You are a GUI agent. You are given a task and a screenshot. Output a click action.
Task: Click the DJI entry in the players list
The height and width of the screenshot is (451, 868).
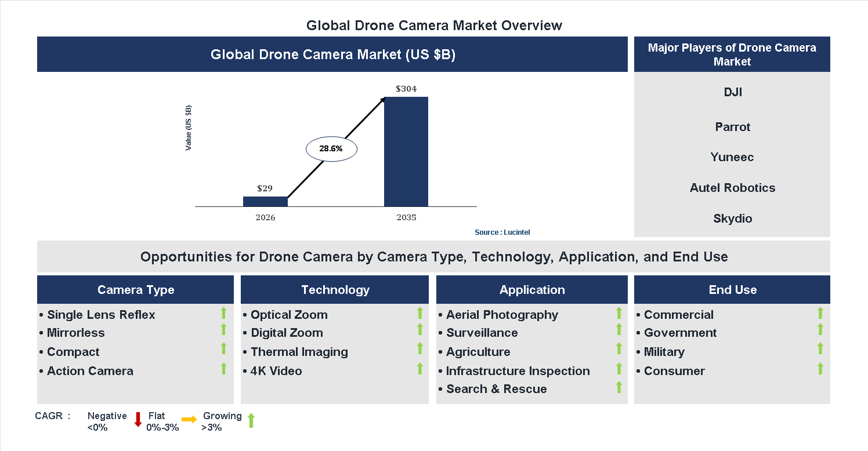[x=732, y=92]
